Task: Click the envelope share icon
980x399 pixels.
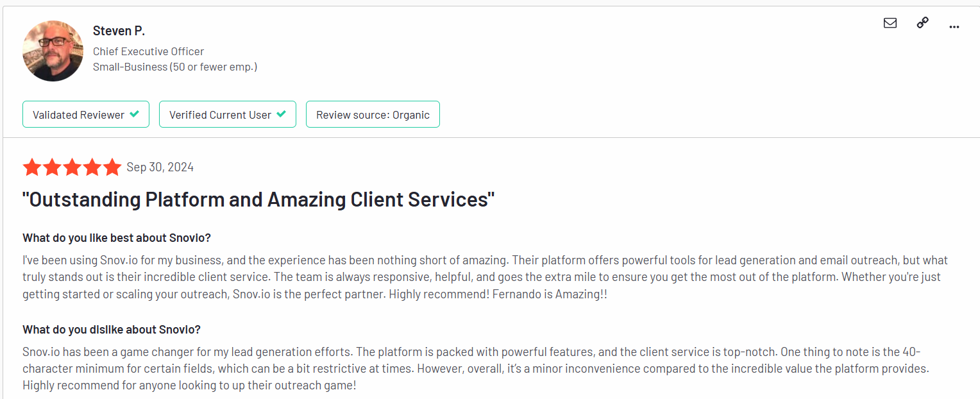Action: (890, 22)
